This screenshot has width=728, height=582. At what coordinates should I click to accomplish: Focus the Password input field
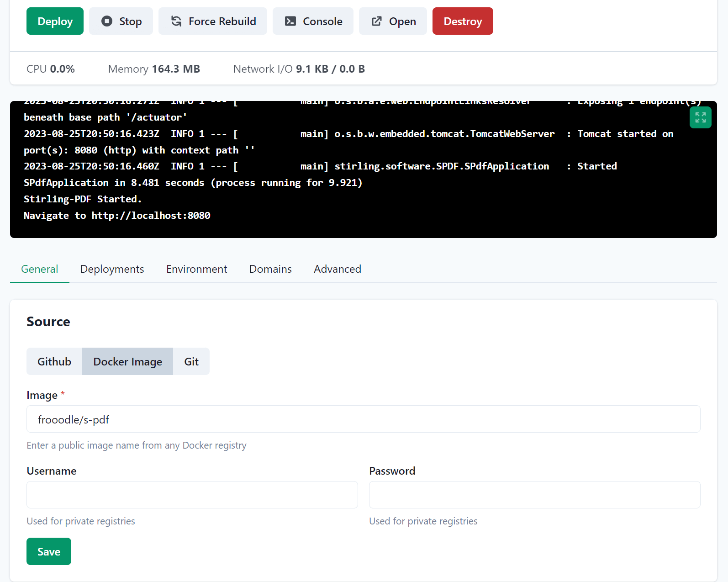point(535,495)
